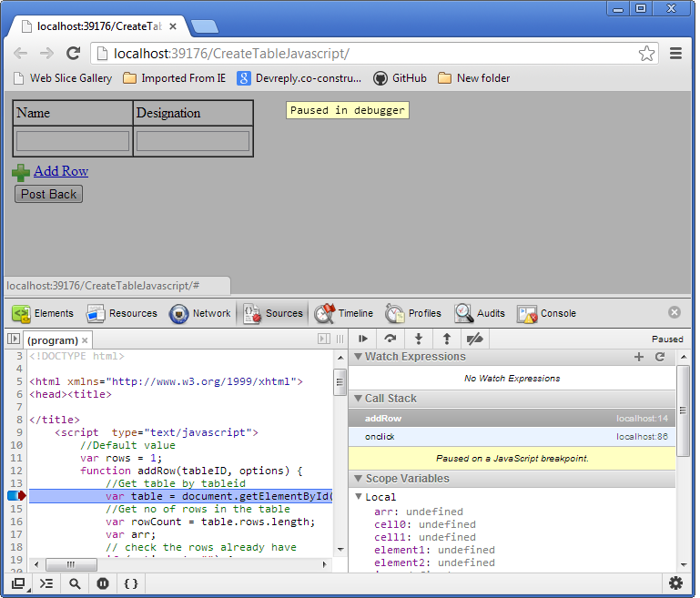Click the Name text input field

(x=73, y=141)
